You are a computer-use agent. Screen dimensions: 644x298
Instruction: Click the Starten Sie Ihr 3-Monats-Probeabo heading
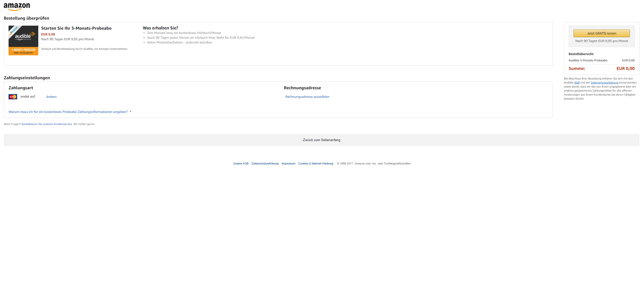[x=76, y=28]
